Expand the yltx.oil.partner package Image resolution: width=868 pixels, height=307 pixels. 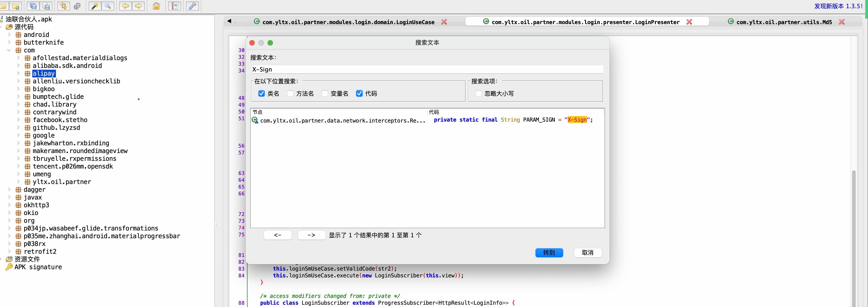tap(19, 182)
